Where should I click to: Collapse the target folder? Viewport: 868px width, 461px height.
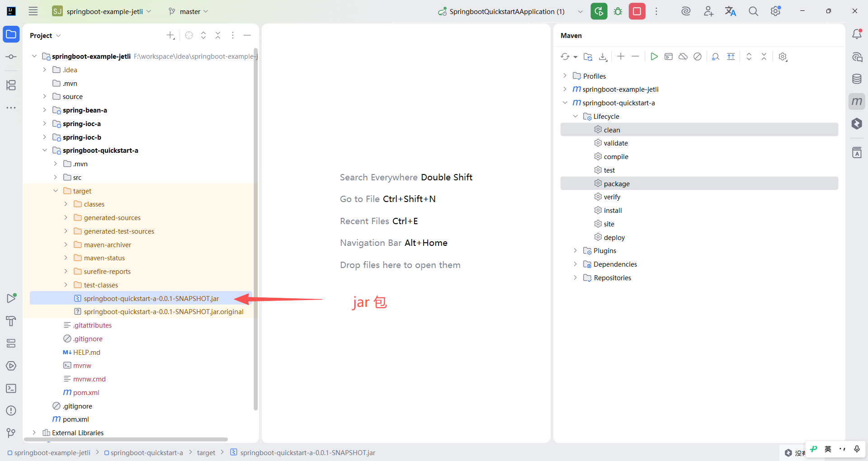tap(55, 191)
